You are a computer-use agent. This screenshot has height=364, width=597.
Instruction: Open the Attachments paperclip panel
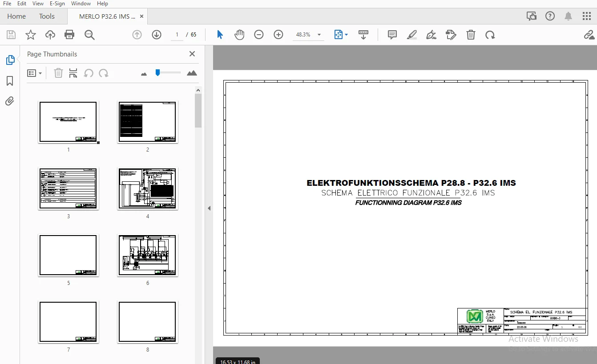(x=10, y=101)
